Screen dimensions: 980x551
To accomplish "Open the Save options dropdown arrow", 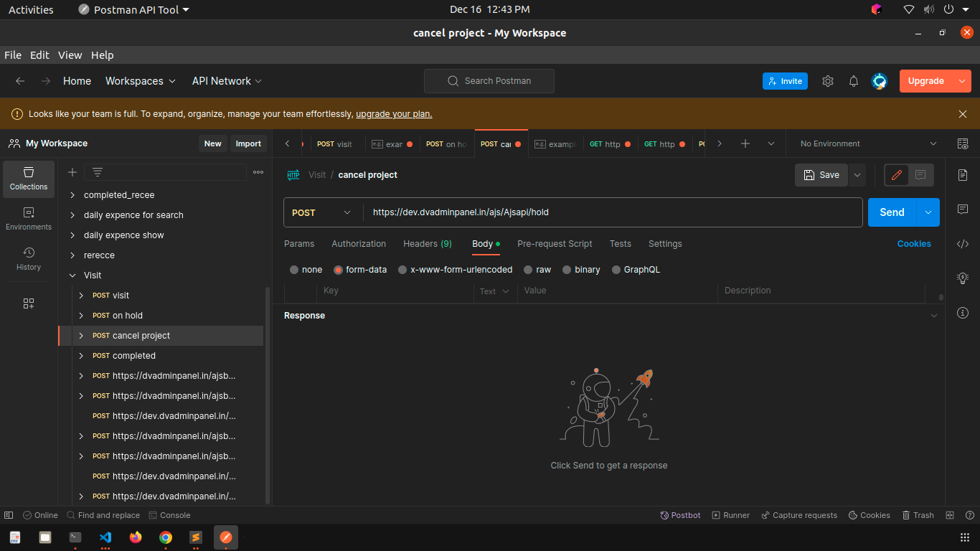I will tap(857, 175).
